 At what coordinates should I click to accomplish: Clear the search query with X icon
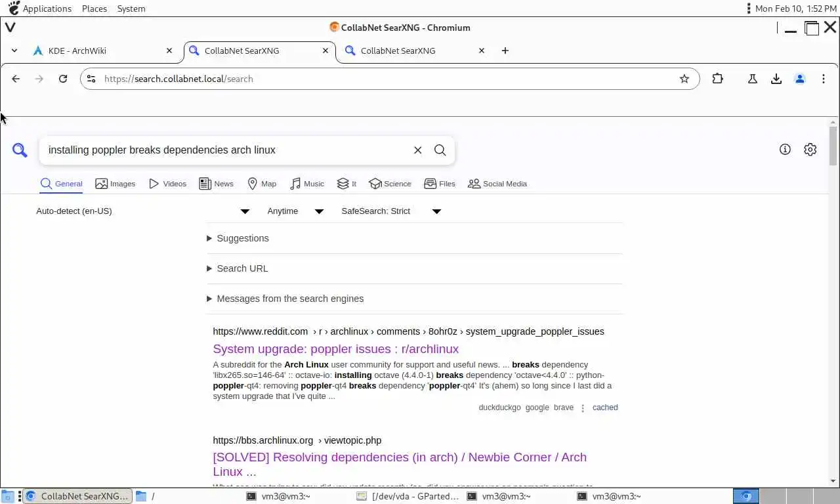417,150
